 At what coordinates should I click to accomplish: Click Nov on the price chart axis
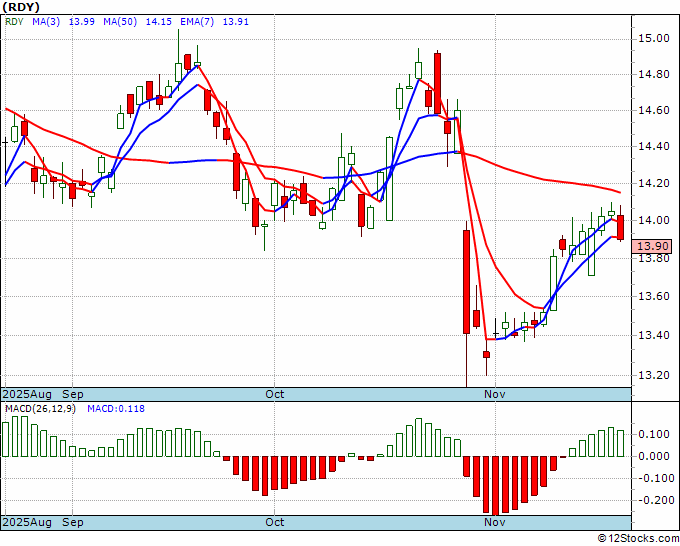point(494,394)
